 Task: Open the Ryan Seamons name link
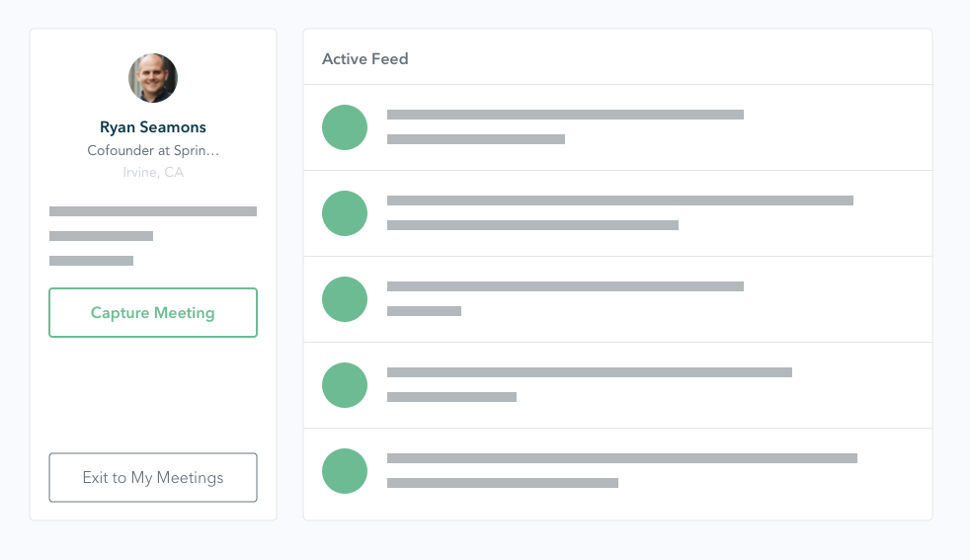[x=153, y=126]
